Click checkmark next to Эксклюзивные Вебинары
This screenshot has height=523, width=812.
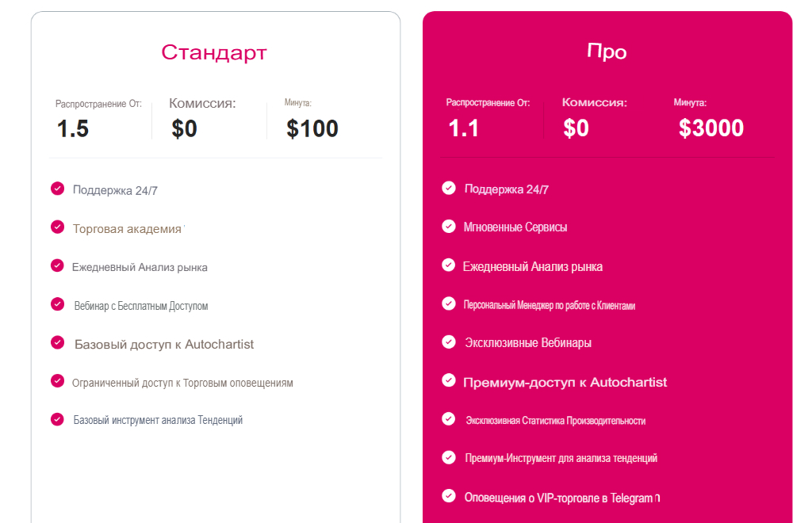tap(449, 342)
